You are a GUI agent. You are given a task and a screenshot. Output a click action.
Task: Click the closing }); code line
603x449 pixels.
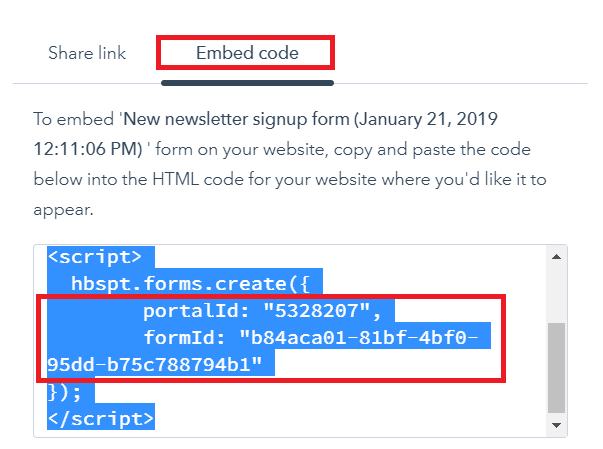tap(64, 391)
